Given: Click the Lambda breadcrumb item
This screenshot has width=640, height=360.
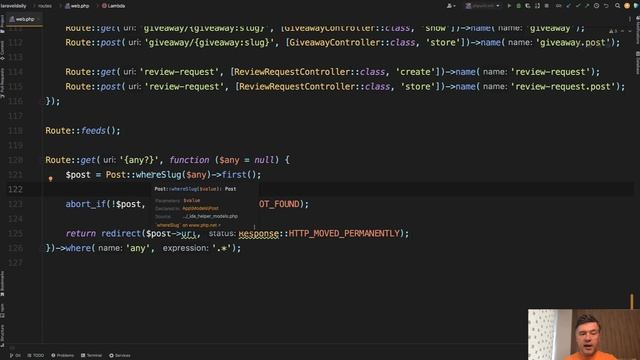Looking at the screenshot, I should [x=113, y=6].
